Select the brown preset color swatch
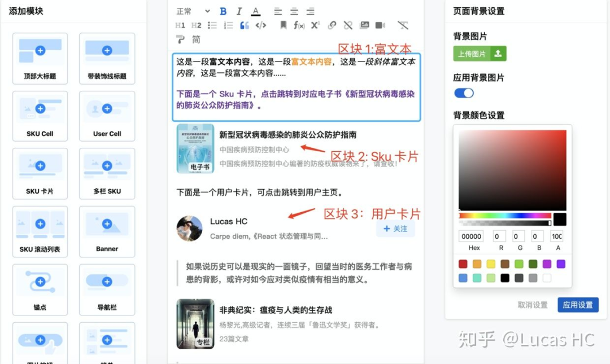Viewport: 610px width, 364px height. point(505,264)
